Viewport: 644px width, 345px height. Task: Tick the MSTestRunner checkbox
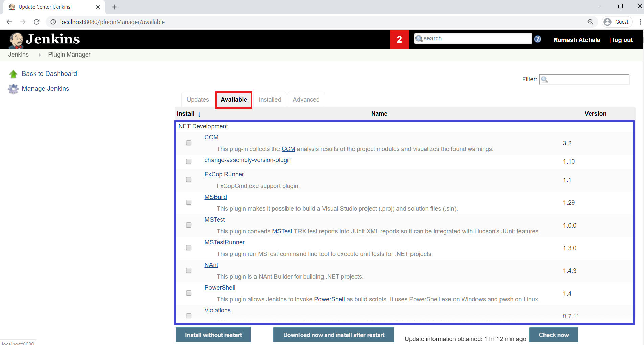click(x=189, y=248)
